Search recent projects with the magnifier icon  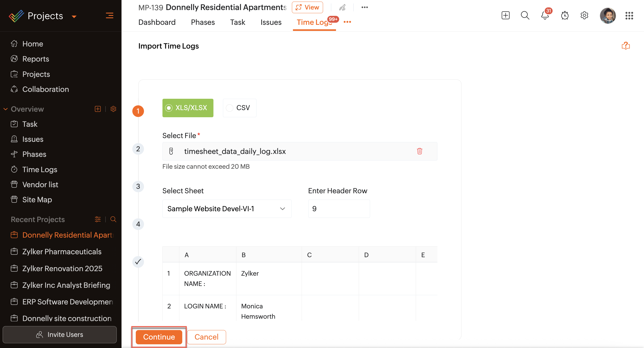pos(113,219)
